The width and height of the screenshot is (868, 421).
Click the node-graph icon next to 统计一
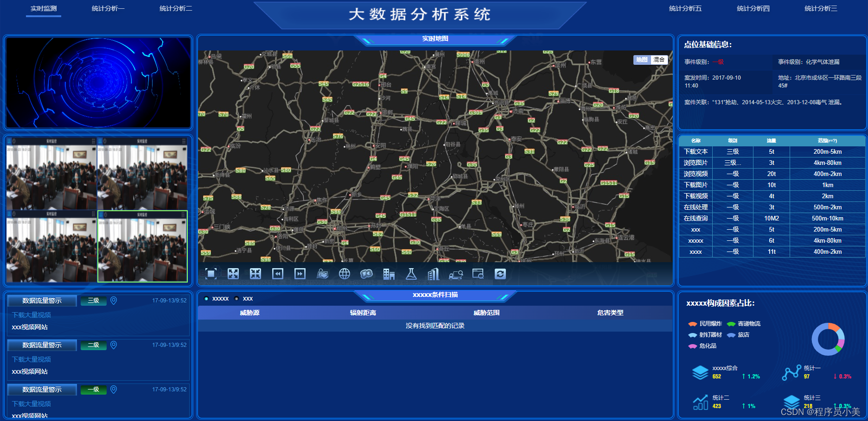[791, 372]
